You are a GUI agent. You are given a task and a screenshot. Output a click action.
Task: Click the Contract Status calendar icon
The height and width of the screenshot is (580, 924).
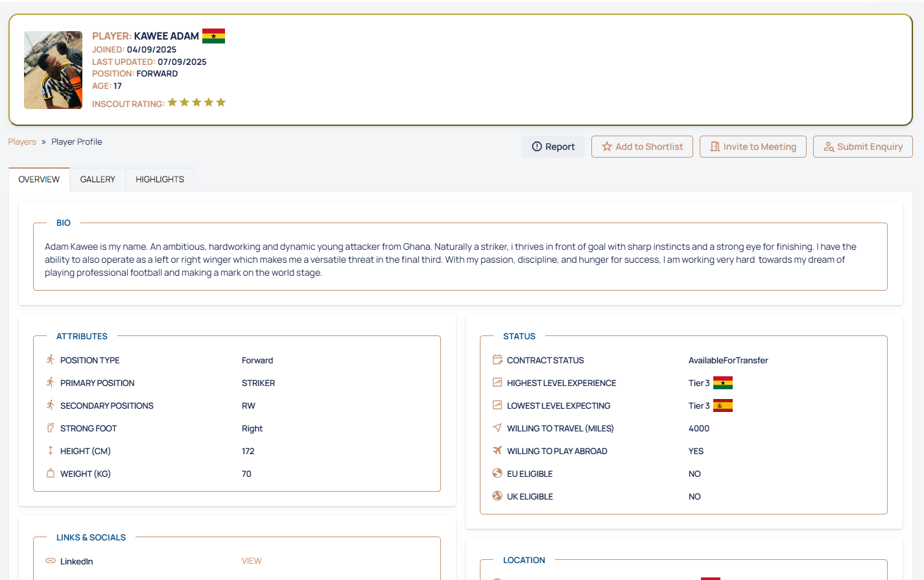click(497, 359)
